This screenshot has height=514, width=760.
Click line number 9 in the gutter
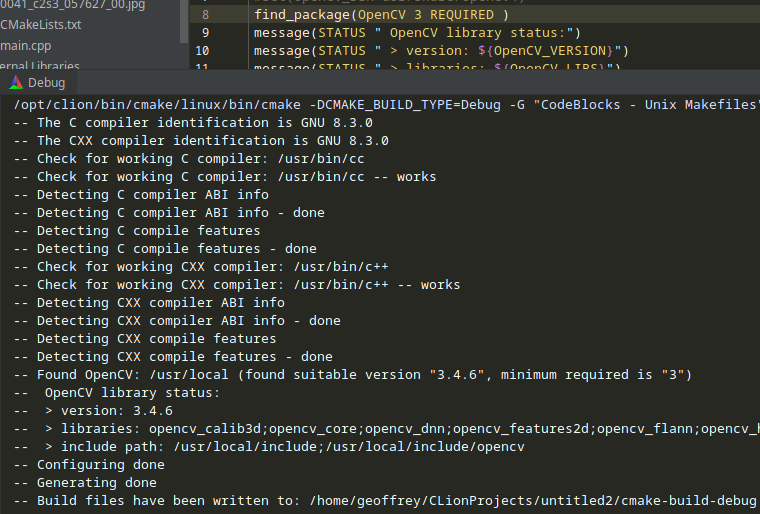tap(205, 33)
